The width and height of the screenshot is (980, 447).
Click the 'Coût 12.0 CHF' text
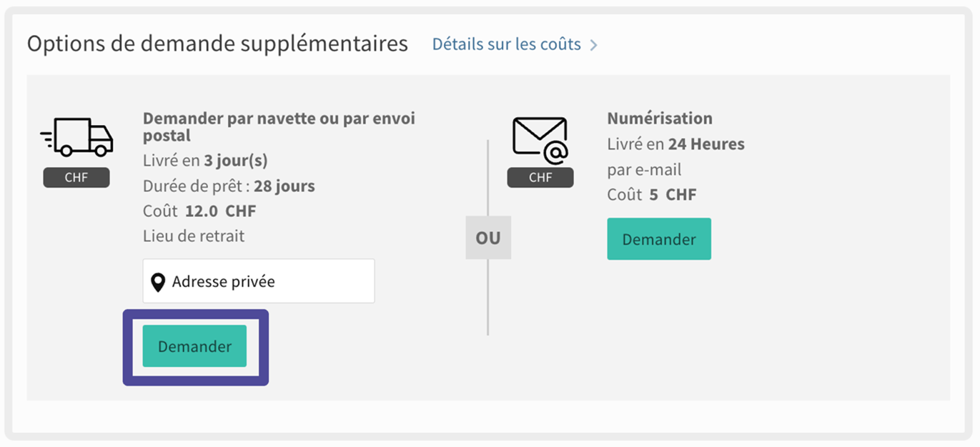pos(199,211)
